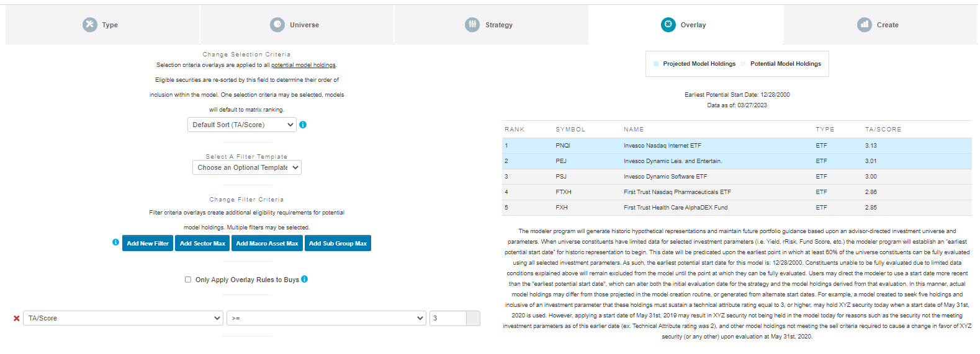Click the Type step wrench icon
The height and width of the screenshot is (354, 980).
[x=90, y=25]
